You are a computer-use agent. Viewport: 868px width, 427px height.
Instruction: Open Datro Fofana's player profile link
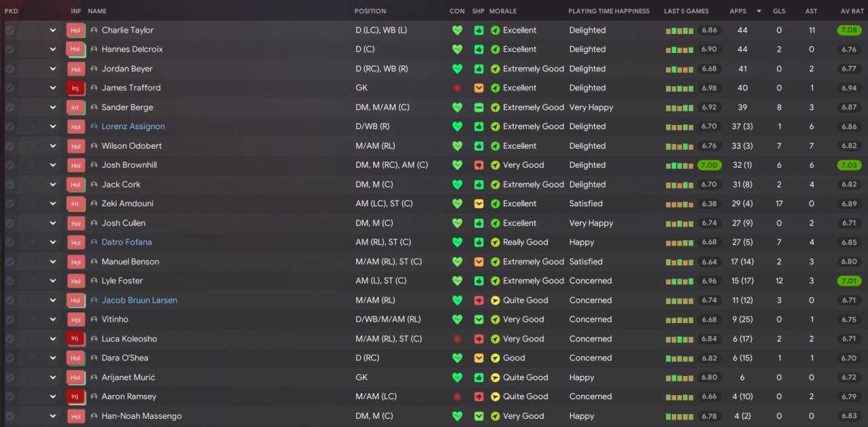pyautogui.click(x=127, y=242)
